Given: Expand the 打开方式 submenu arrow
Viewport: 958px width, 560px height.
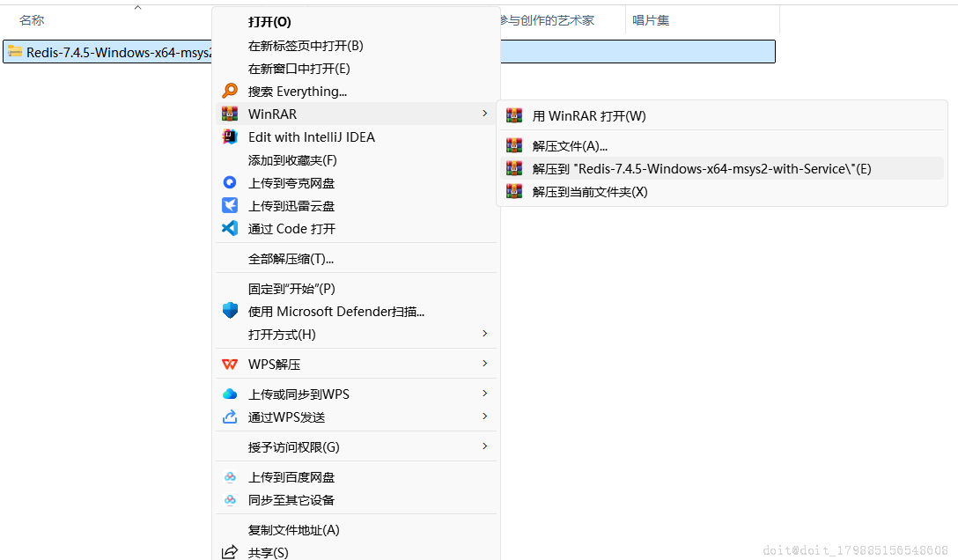Looking at the screenshot, I should pyautogui.click(x=485, y=335).
